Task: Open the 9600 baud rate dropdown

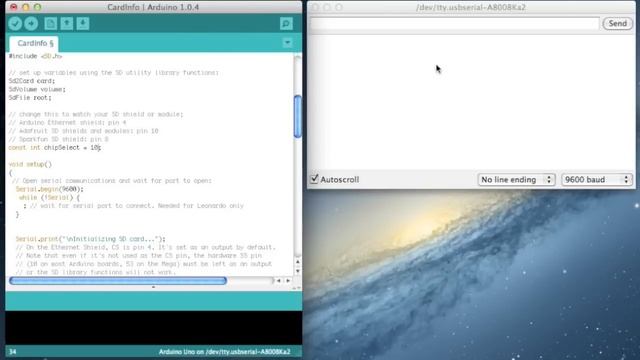Action: (596, 180)
